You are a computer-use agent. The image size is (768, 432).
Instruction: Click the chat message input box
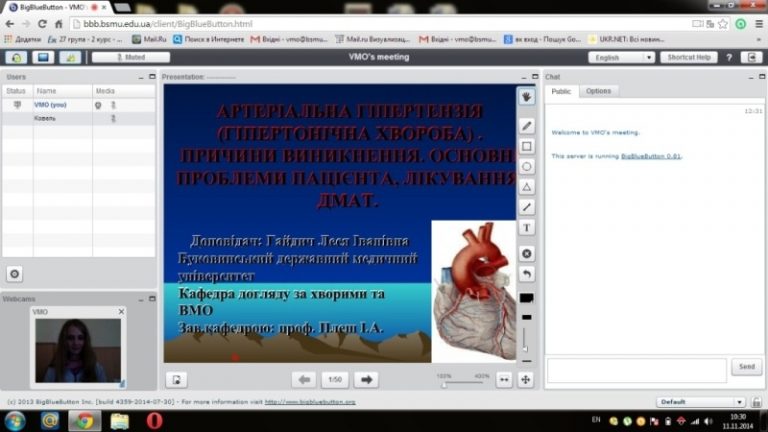(637, 370)
